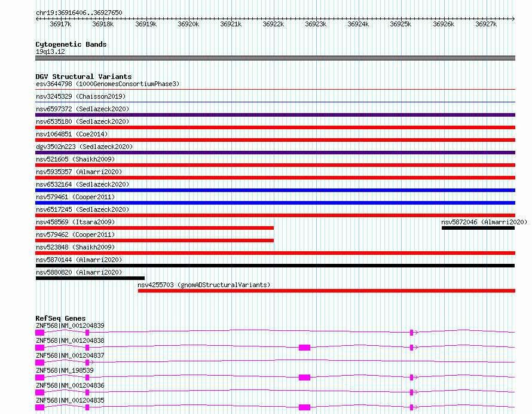Click the 36920k ruler coordinate label

coord(188,24)
